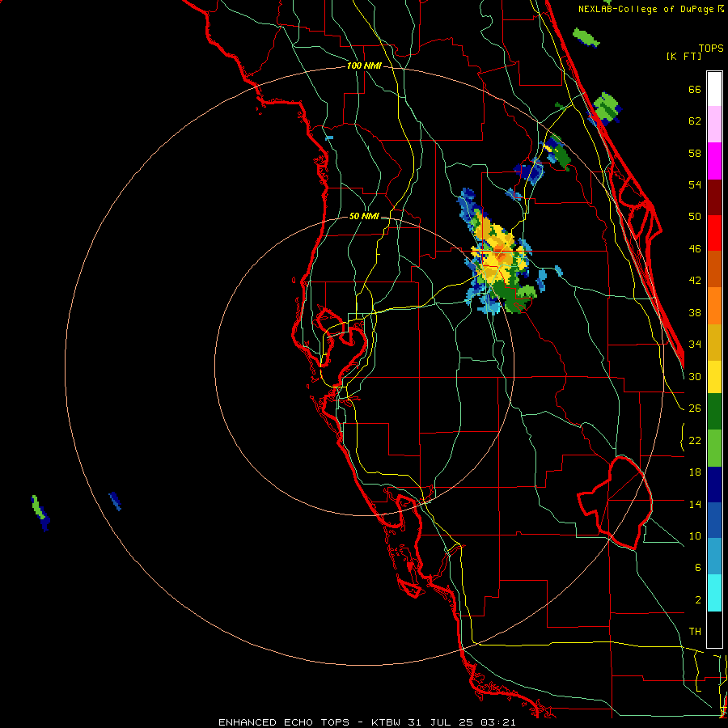This screenshot has width=728, height=728.
Task: Click the '2' legend value
Action: (697, 599)
